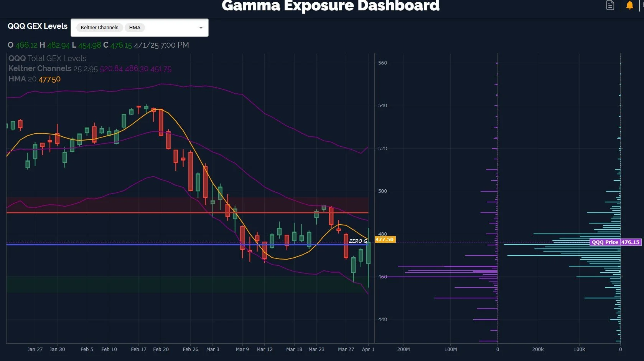Click the Mar 23 date axis label

(316, 349)
